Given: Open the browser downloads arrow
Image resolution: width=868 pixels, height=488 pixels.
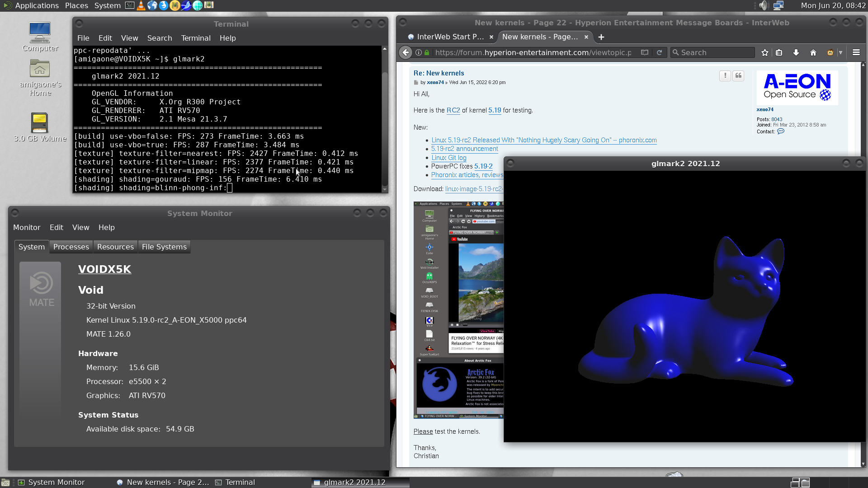Looking at the screenshot, I should coord(796,52).
